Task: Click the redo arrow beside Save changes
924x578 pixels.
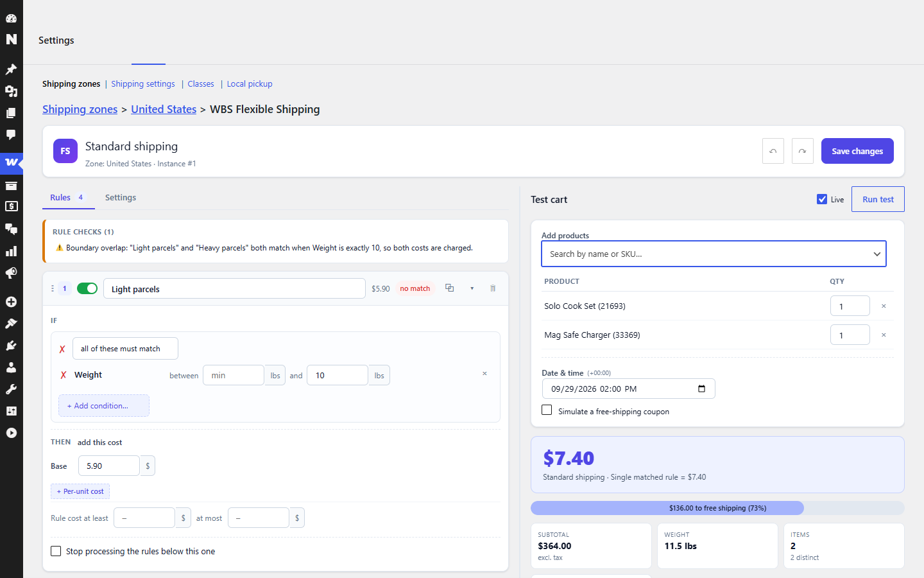Action: 803,151
